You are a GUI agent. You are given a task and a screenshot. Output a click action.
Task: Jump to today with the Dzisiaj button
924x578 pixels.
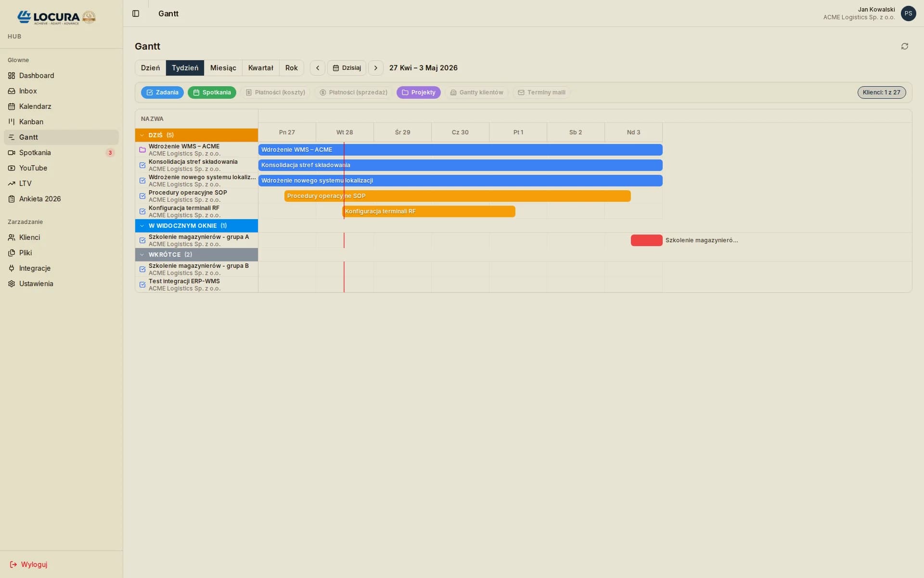346,68
